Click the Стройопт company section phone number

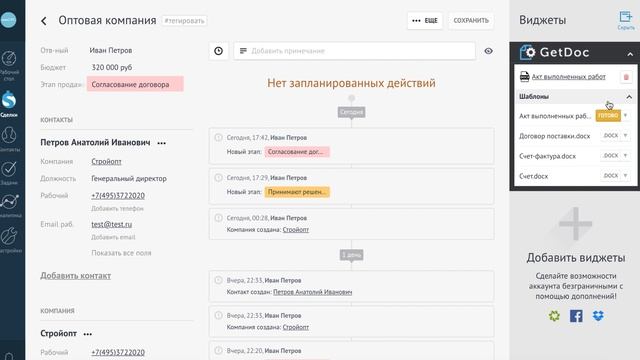tap(118, 352)
